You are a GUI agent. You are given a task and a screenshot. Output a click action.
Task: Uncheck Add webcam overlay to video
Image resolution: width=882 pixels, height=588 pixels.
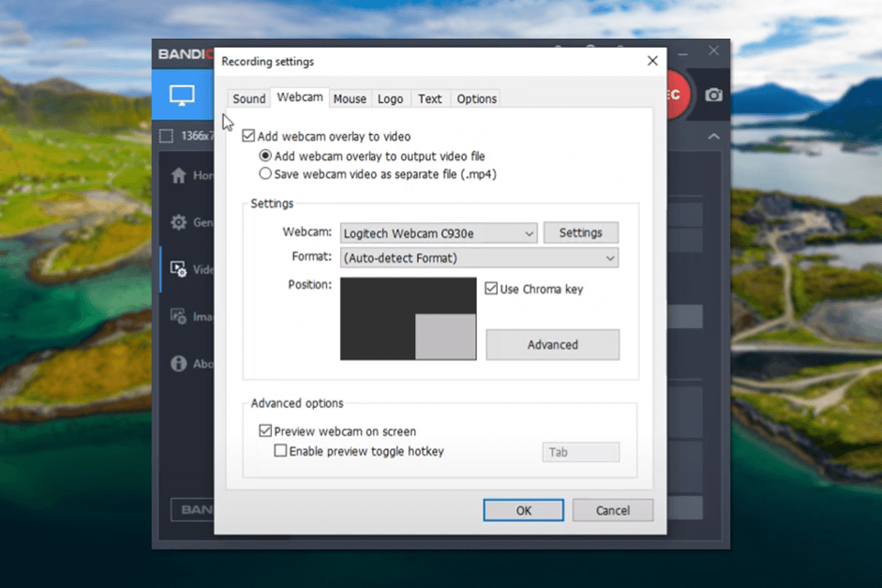point(248,135)
